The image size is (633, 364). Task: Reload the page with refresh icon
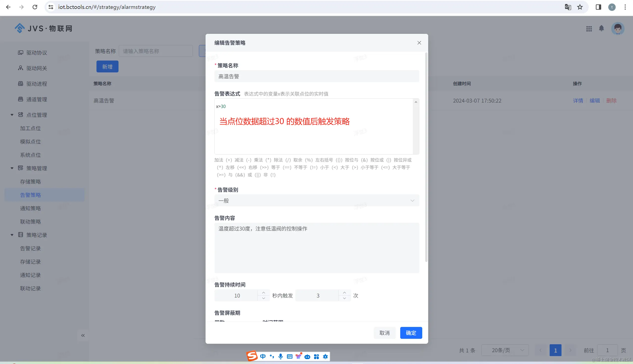tap(35, 7)
